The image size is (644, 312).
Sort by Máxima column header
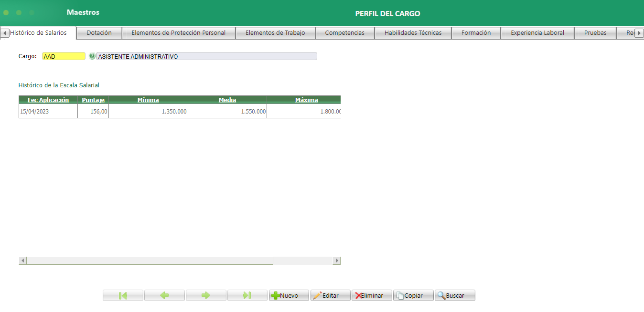(x=307, y=100)
